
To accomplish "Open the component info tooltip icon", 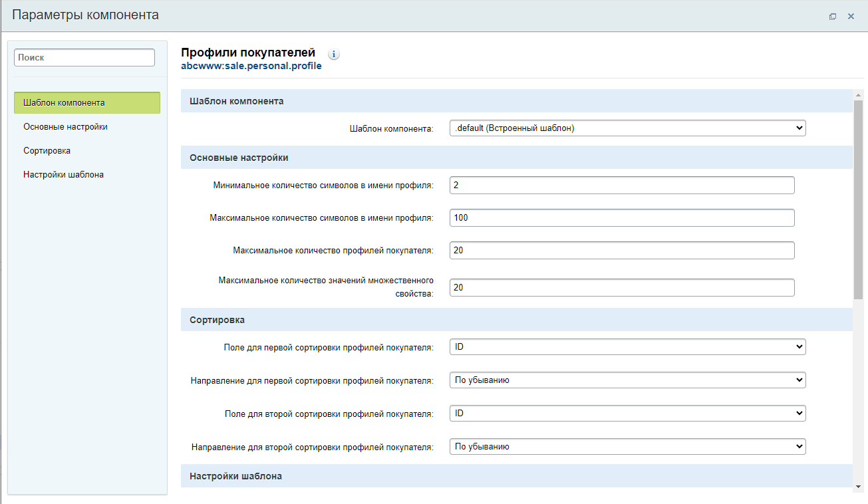I will click(334, 55).
